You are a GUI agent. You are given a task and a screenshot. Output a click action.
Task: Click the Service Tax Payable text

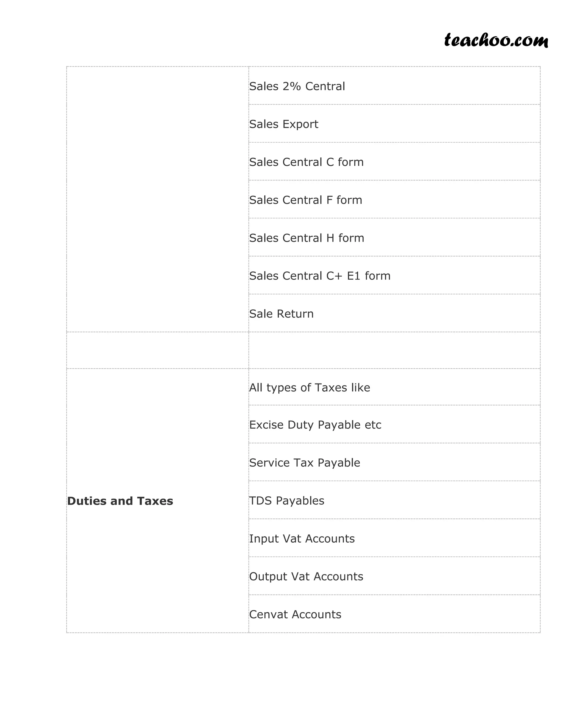(x=305, y=463)
